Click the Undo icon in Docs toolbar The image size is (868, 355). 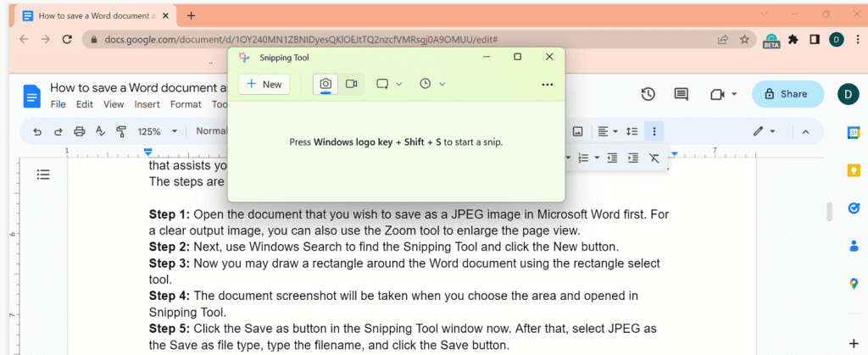[x=37, y=131]
